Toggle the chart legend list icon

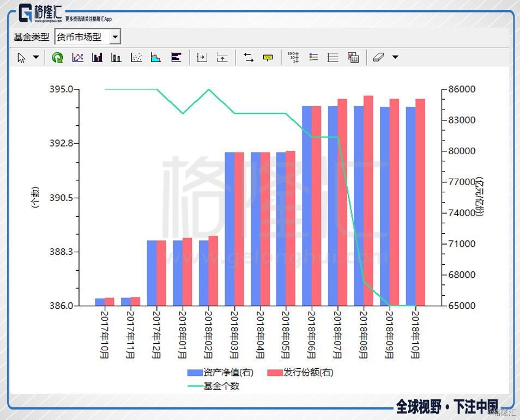(313, 57)
